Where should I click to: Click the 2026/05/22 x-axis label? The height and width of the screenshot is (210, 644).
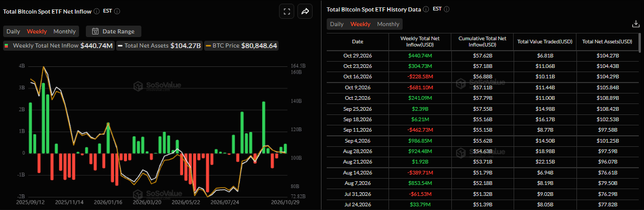(x=185, y=202)
